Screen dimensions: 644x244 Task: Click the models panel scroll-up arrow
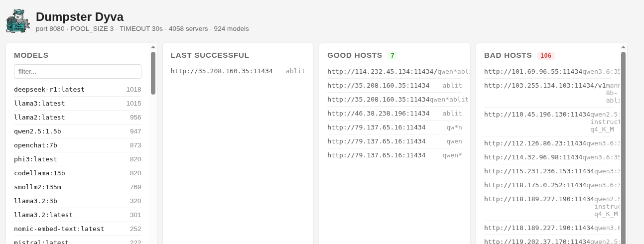click(153, 47)
